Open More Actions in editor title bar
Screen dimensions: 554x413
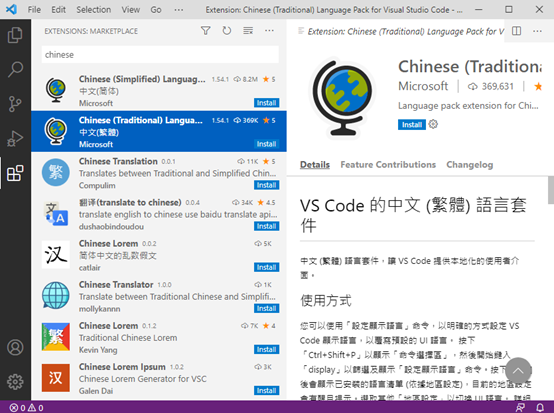537,31
